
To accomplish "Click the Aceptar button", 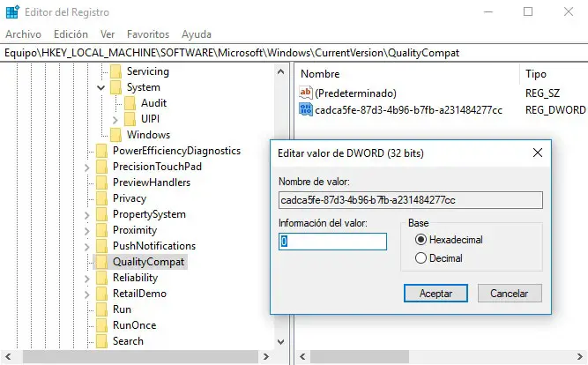I will pos(435,293).
